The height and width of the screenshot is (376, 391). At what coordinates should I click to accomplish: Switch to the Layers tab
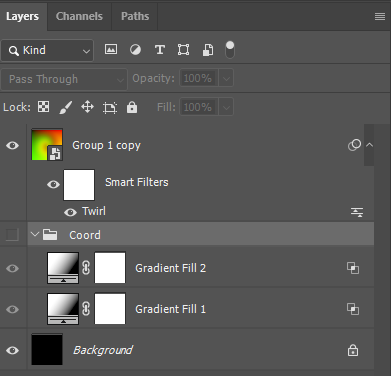click(22, 16)
